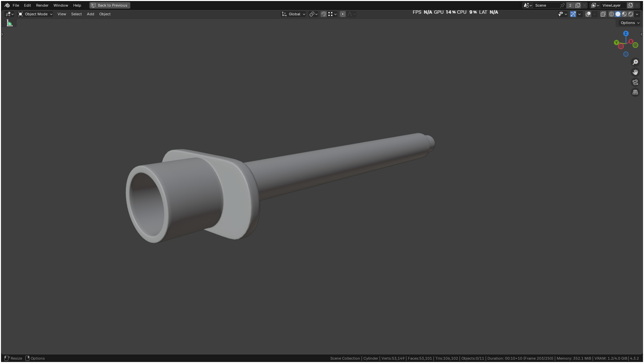Viewport: 644px width, 363px height.
Task: Click the Resize status bar entry
Action: [13, 358]
